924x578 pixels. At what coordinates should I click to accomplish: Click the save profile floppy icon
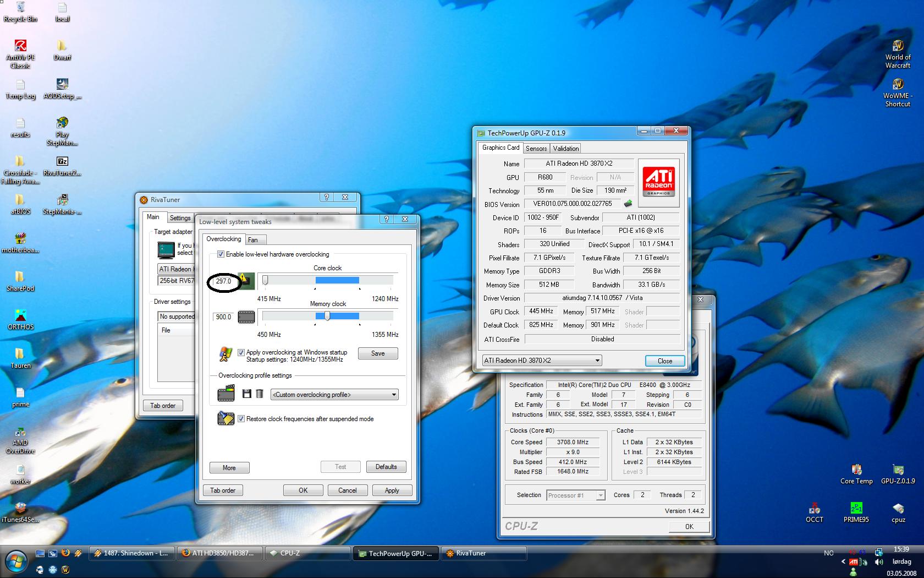[x=247, y=394]
